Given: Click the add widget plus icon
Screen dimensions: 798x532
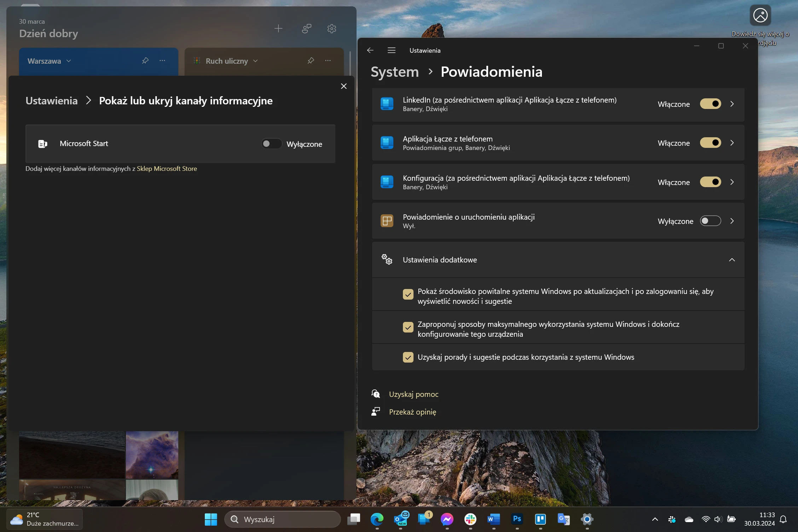Looking at the screenshot, I should 278,29.
